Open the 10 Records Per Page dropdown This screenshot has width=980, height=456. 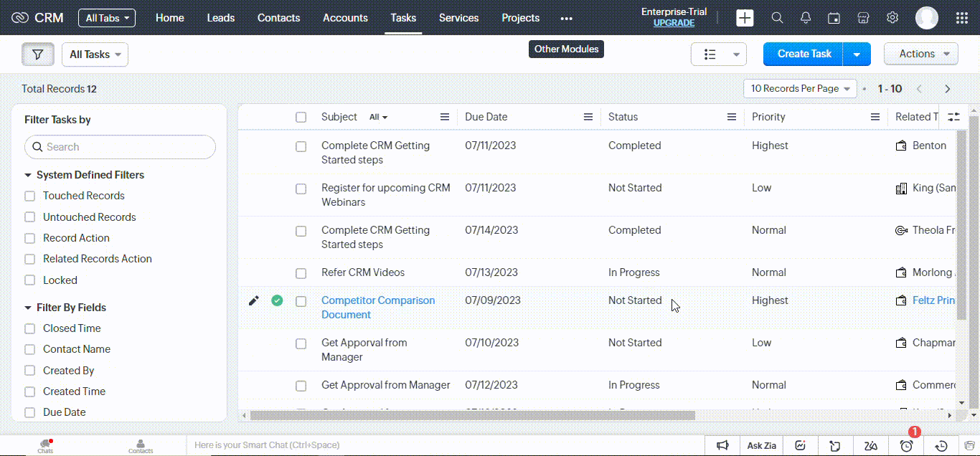pos(799,88)
